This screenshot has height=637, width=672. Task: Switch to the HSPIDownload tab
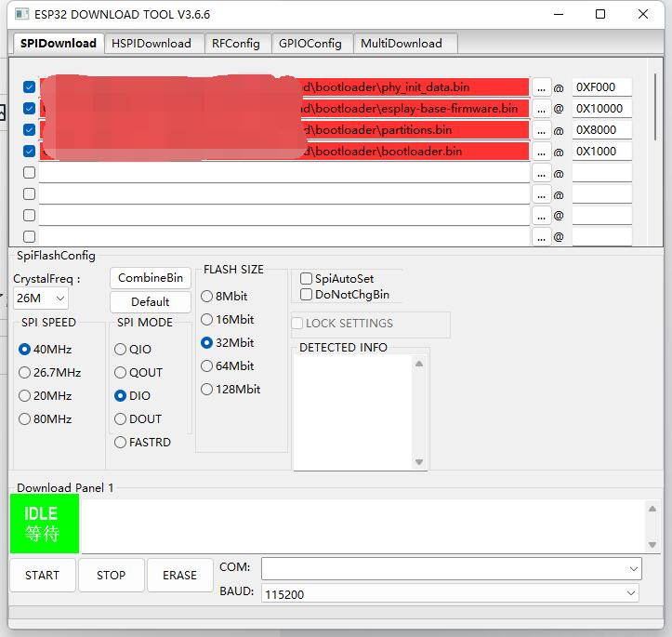click(152, 43)
